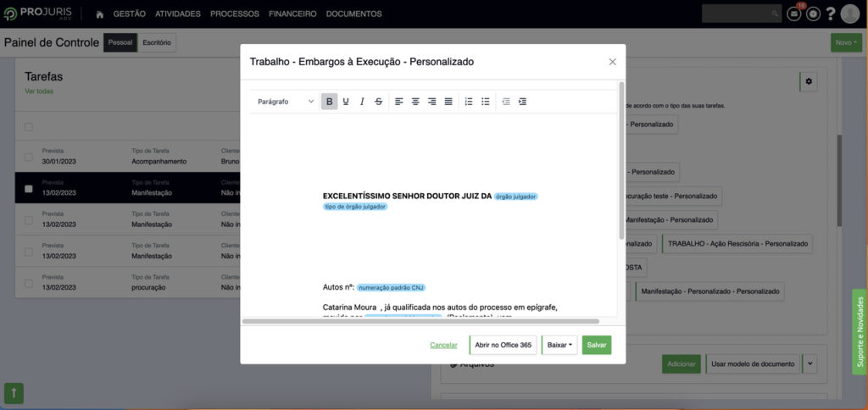Align text right in editor
This screenshot has height=410, width=868.
(431, 102)
